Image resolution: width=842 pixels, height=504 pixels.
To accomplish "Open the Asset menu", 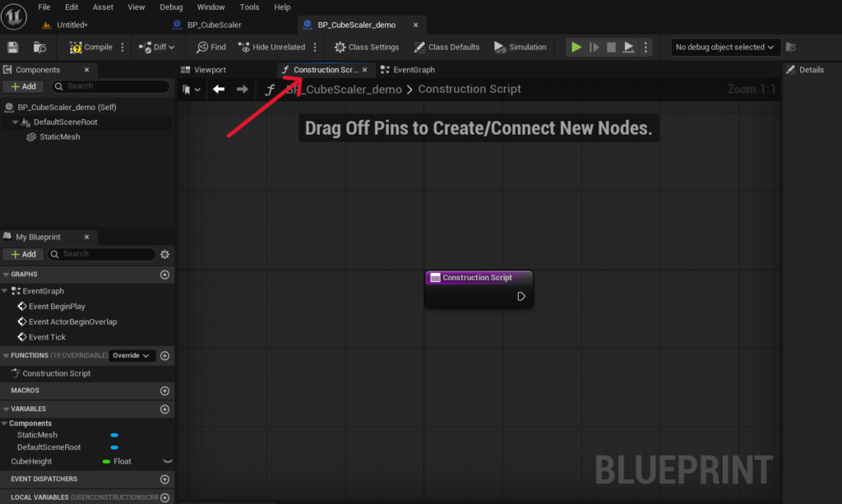I will [x=103, y=7].
